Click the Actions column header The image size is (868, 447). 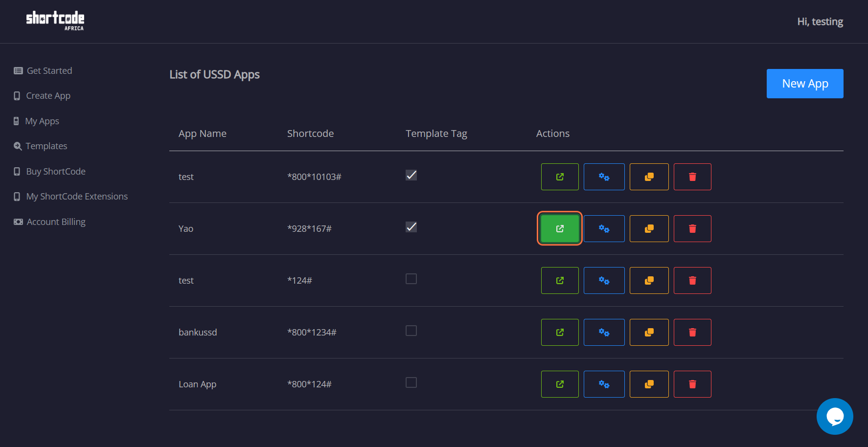(x=553, y=134)
